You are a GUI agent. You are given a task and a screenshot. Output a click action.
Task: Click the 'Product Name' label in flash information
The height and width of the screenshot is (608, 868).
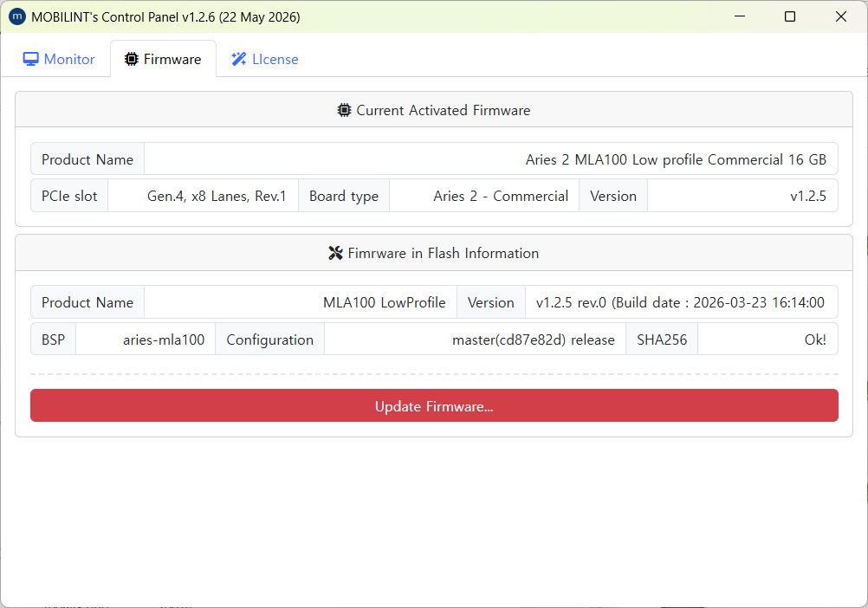tap(87, 302)
